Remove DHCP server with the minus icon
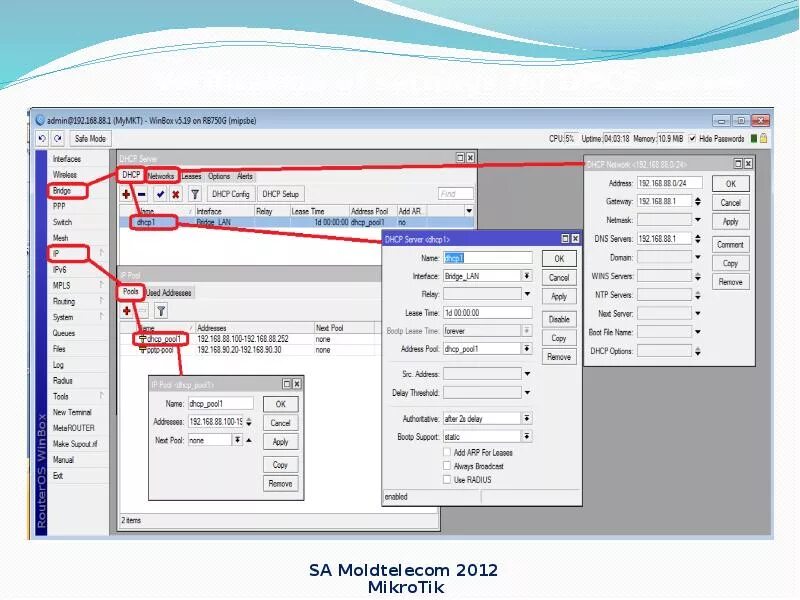 point(141,194)
